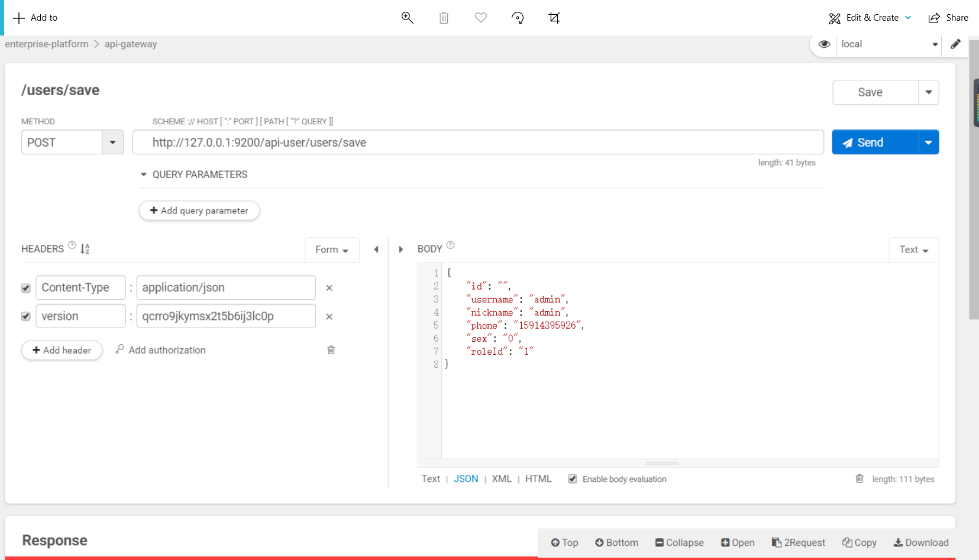The height and width of the screenshot is (560, 979).
Task: Click the Share button
Action: [948, 18]
